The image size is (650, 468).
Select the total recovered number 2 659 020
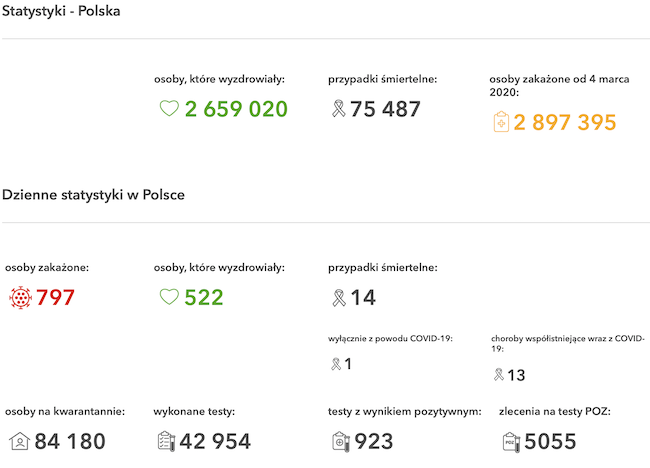236,109
